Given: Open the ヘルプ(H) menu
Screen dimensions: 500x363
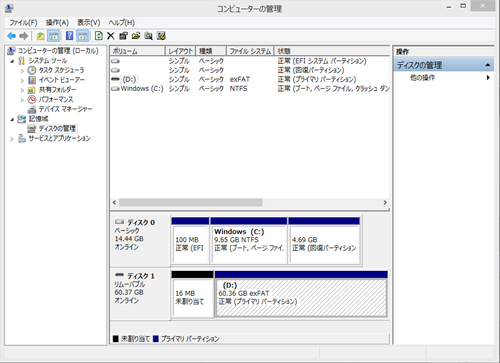Looking at the screenshot, I should (122, 23).
